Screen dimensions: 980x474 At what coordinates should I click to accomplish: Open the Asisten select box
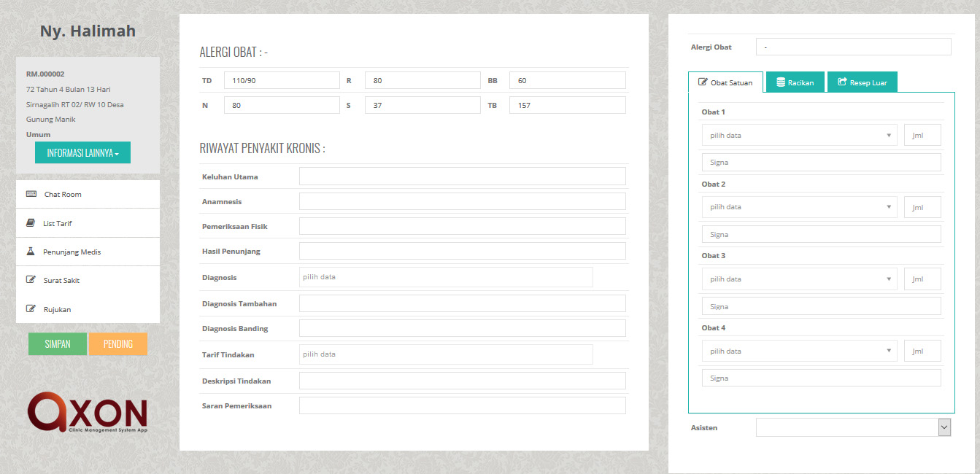[853, 427]
